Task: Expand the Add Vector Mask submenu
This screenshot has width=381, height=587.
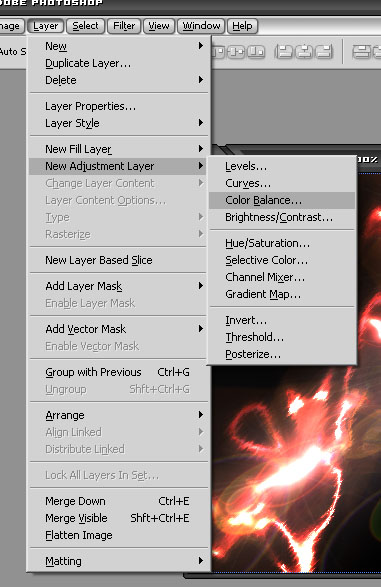Action: click(x=118, y=329)
